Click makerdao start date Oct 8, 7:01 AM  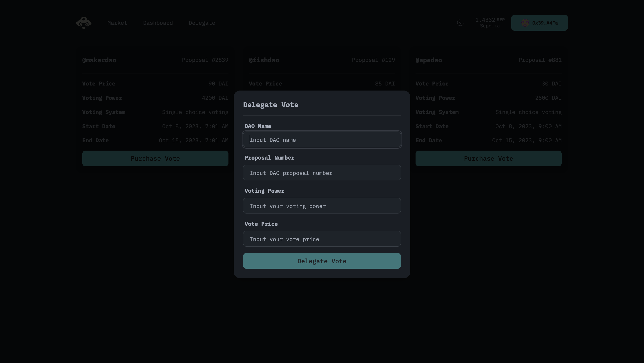coord(195,126)
